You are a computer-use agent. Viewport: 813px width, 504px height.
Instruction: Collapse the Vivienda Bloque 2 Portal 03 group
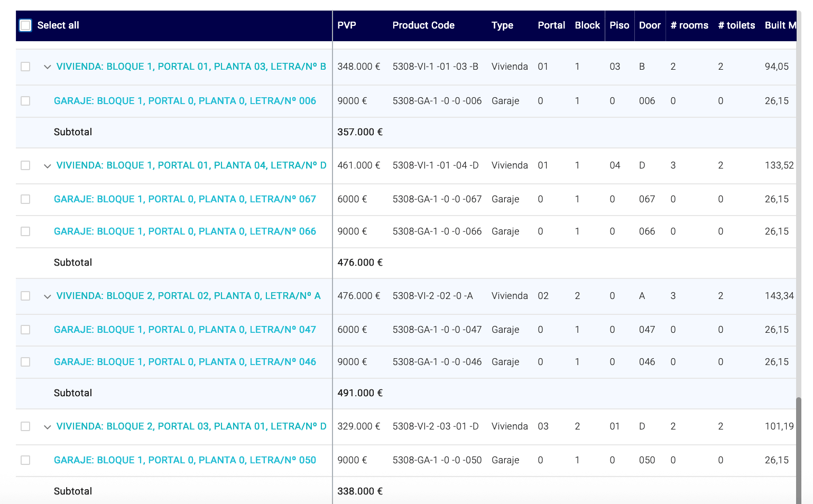pyautogui.click(x=47, y=427)
